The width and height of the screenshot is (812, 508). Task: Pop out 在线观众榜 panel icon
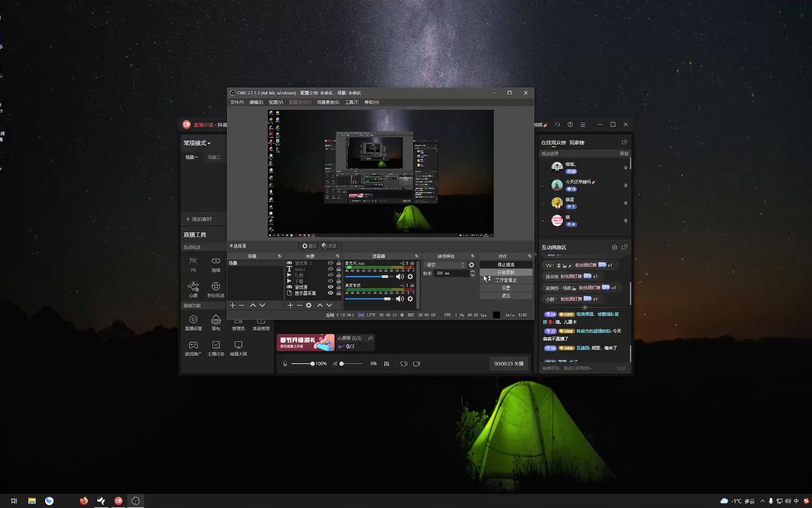pyautogui.click(x=625, y=142)
